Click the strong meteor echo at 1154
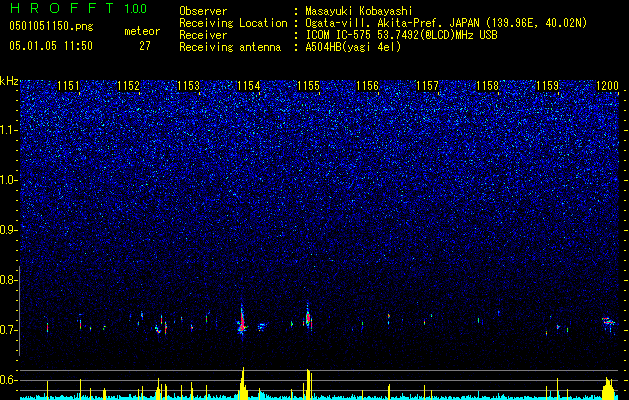Screen dimensions: 629x400 tap(242, 322)
